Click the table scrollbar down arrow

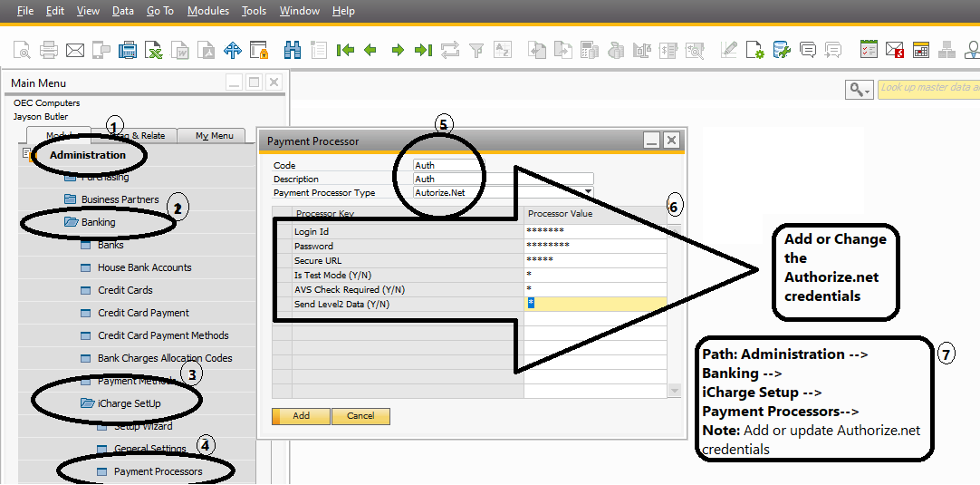675,390
